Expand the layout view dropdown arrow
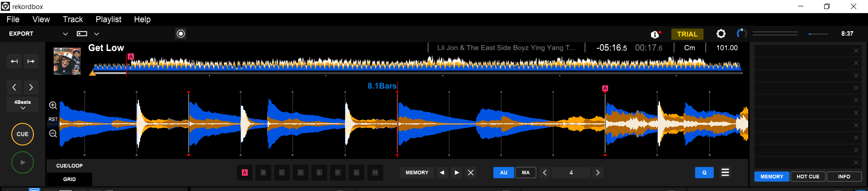Image resolution: width=868 pixels, height=191 pixels. coord(96,34)
